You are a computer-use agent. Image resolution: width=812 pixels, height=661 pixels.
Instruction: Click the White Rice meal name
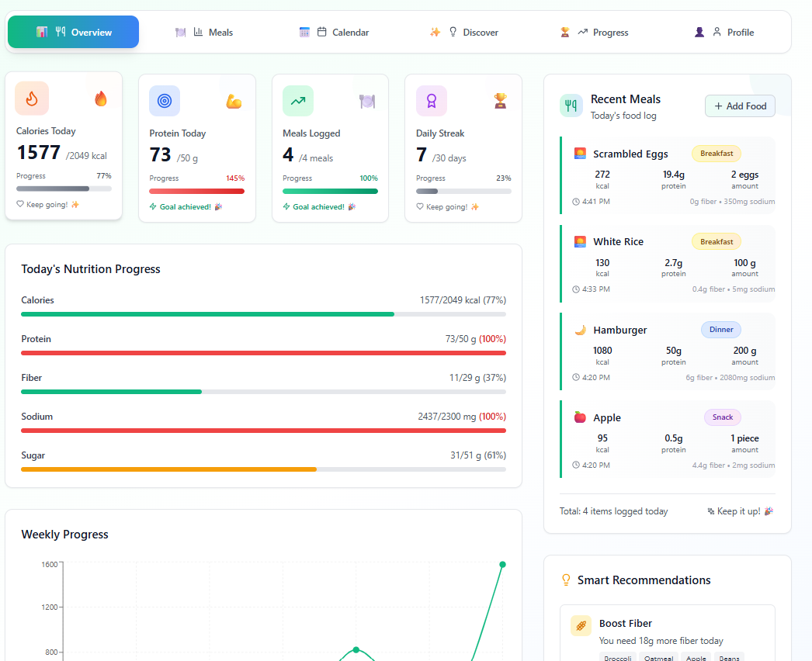[619, 242]
